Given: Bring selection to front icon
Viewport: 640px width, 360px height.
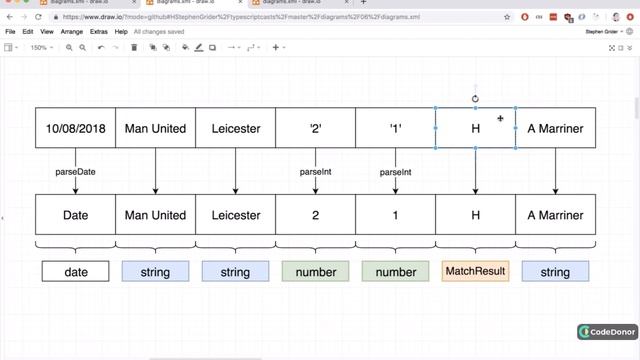Looking at the screenshot, I should [x=153, y=48].
